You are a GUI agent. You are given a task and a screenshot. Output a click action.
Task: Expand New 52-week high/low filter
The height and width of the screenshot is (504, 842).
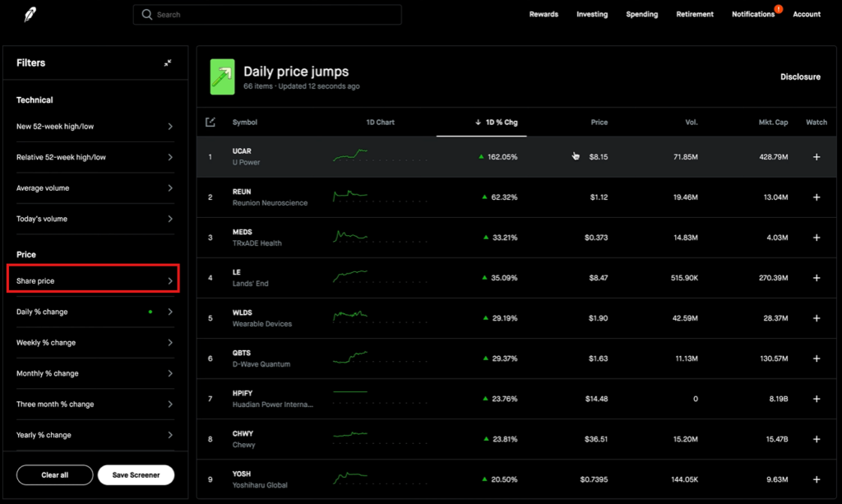pos(95,127)
